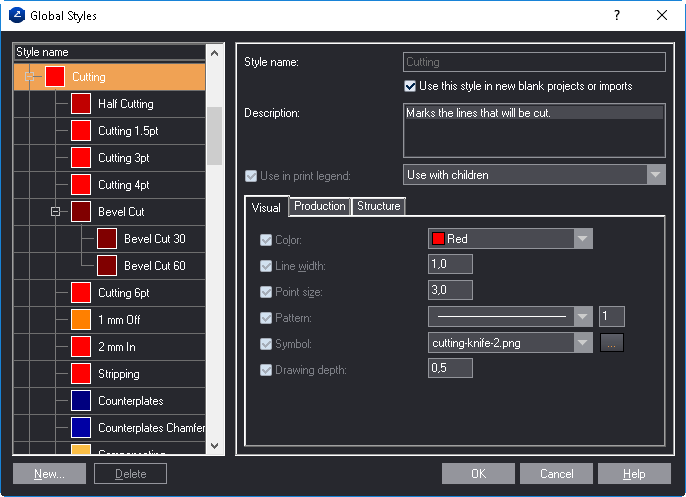
Task: Click the New... button
Action: click(x=49, y=474)
